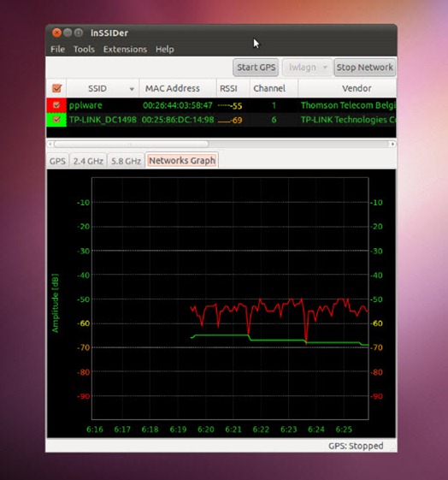Click MAC address 00:25:86:DC:14:98
The width and height of the screenshot is (448, 480).
pyautogui.click(x=178, y=120)
